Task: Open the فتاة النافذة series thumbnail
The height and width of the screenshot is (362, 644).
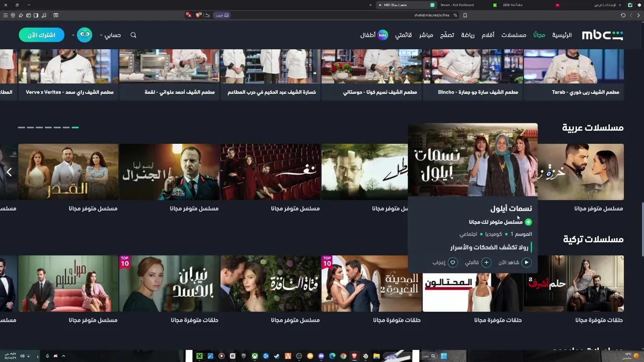Action: coord(270,284)
